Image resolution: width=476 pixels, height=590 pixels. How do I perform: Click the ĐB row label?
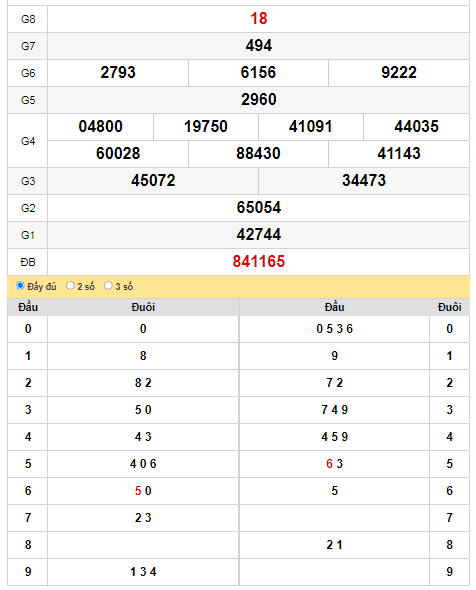point(28,262)
